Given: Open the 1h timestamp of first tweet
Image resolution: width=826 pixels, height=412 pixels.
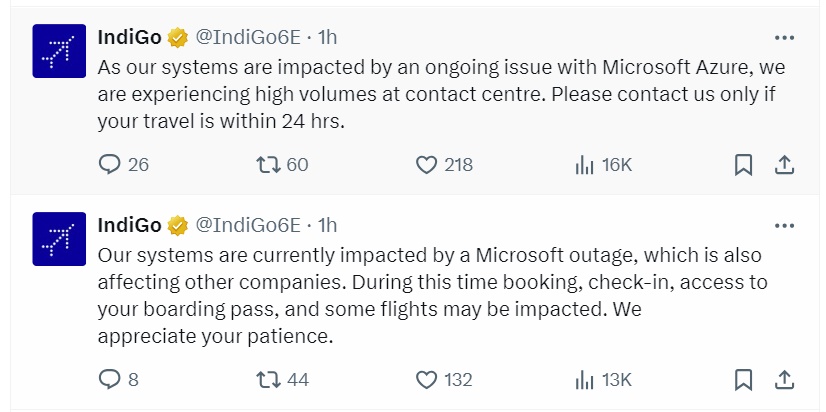Looking at the screenshot, I should [x=327, y=38].
